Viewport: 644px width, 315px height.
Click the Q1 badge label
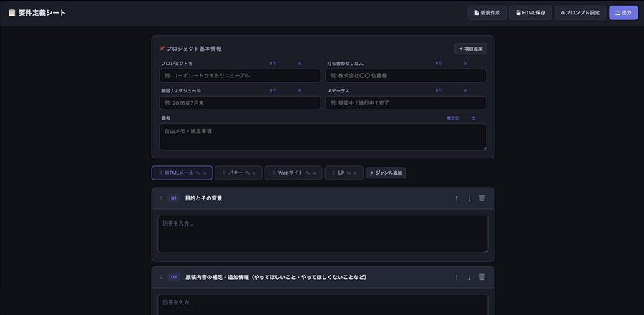[x=174, y=198]
